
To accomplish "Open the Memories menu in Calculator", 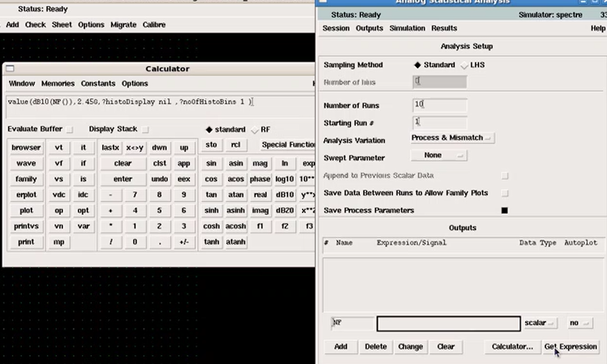I will 58,83.
